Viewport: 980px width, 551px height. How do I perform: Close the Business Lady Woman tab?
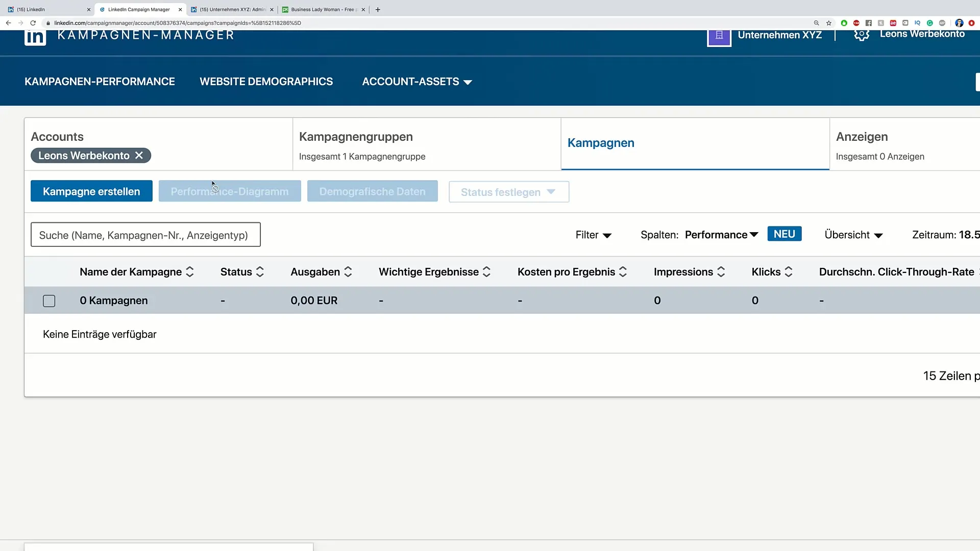tap(363, 9)
